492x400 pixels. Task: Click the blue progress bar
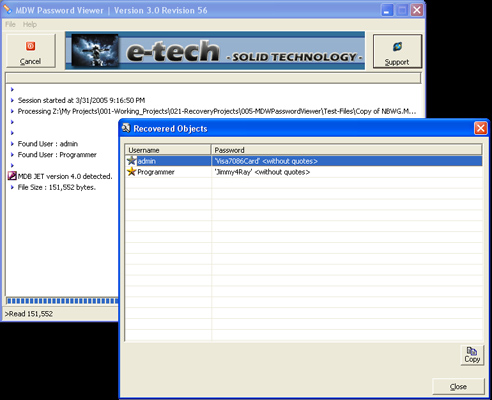click(x=62, y=301)
